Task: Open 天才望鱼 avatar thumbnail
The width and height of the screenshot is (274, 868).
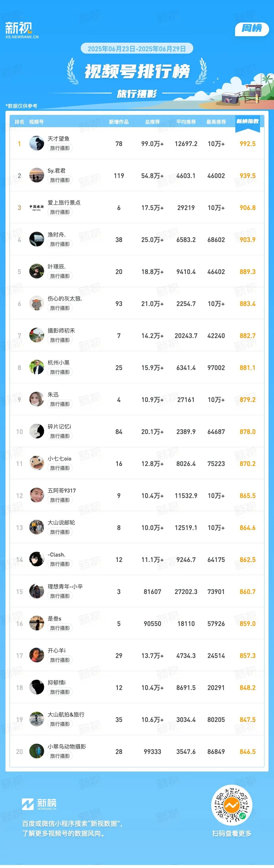Action: click(36, 143)
